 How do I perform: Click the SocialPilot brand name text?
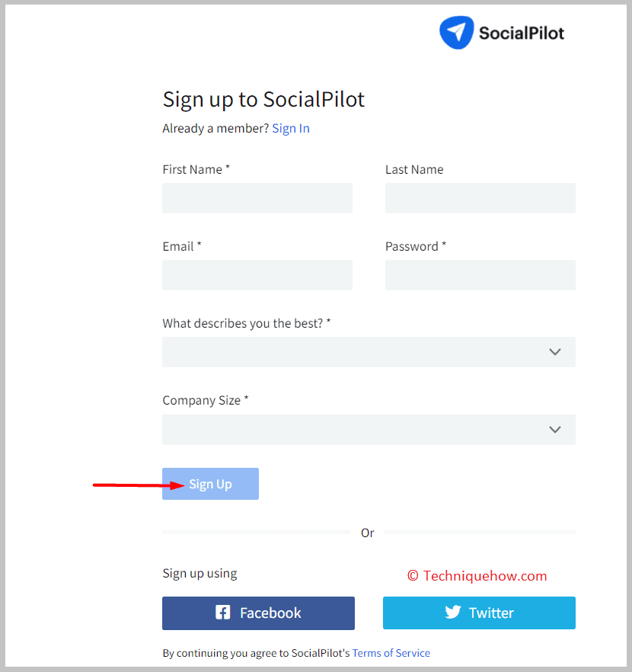point(521,34)
